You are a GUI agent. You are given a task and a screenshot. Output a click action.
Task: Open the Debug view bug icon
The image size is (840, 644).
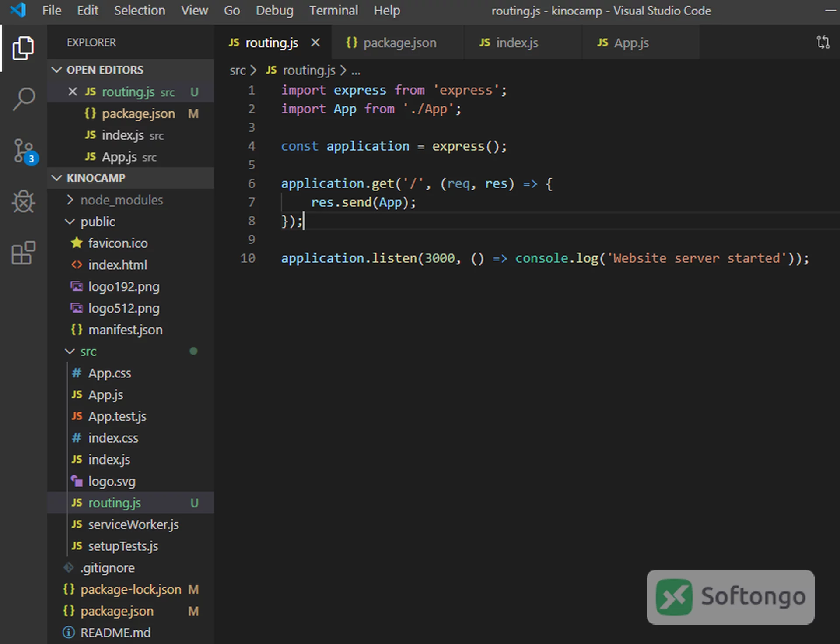(23, 201)
